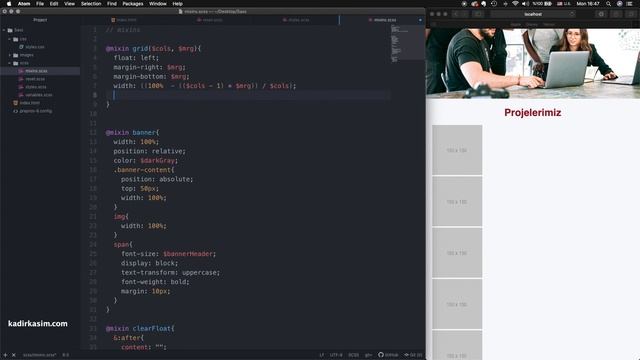Open the Packages menu
This screenshot has height=360, width=640.
tap(133, 4)
